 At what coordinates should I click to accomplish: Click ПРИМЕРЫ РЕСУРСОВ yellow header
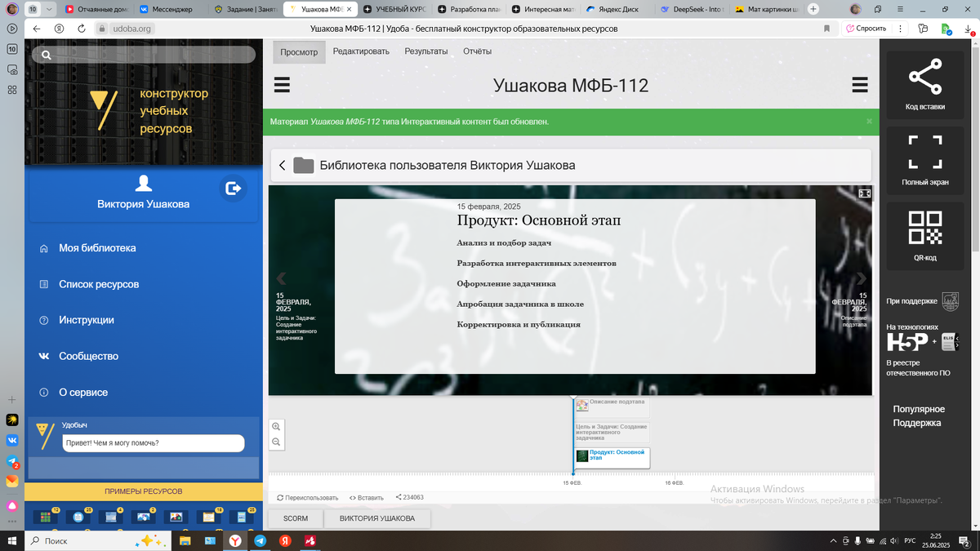[x=144, y=491]
